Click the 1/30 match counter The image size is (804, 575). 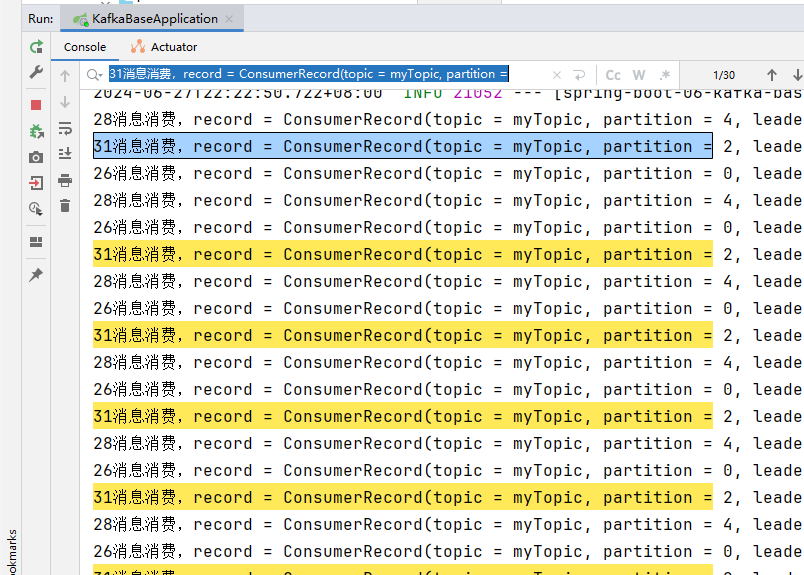723,75
